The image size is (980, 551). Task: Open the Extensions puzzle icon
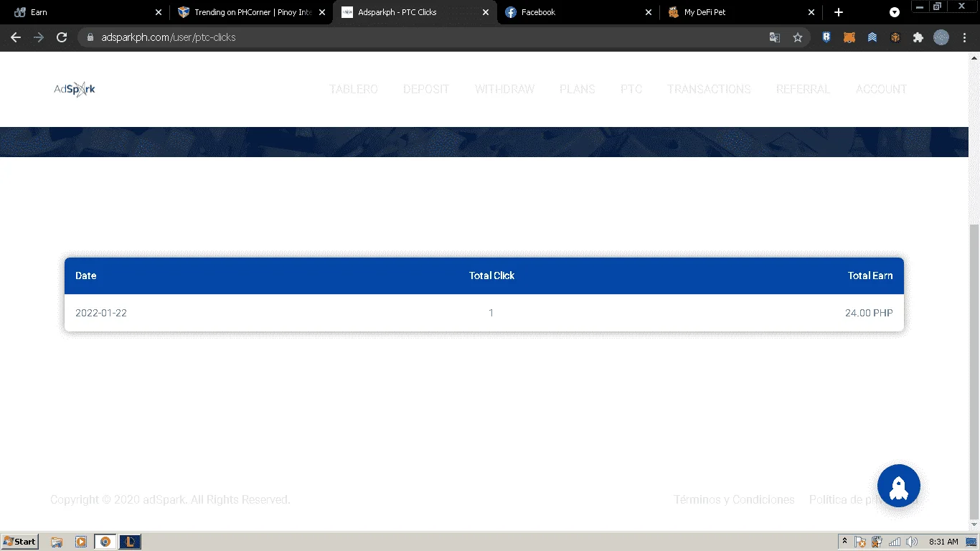pos(918,37)
